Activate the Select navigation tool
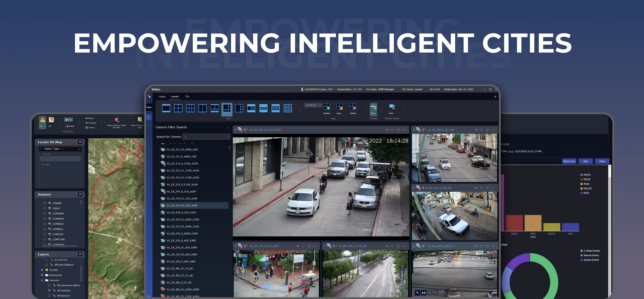This screenshot has width=644, height=299. click(x=70, y=126)
